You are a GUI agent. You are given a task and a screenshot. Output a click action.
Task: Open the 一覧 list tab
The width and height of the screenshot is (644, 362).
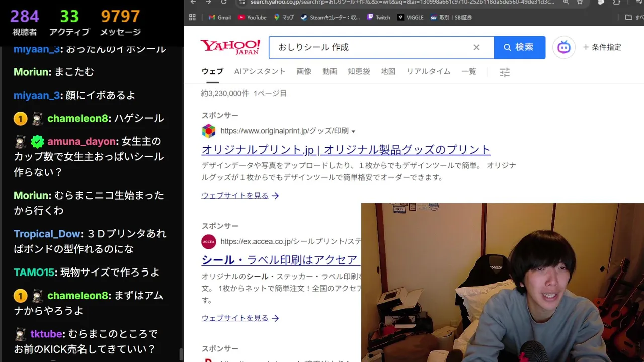(468, 71)
